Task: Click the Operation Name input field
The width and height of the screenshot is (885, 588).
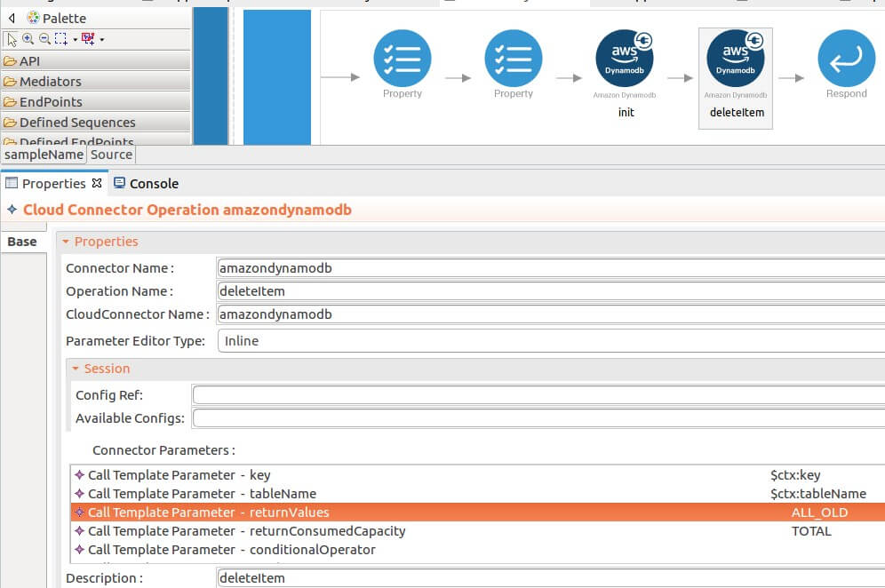Action: click(551, 291)
